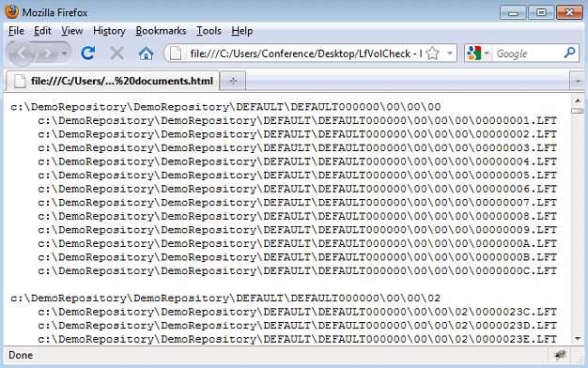Click the line ending 00000001.LFT

pos(298,120)
